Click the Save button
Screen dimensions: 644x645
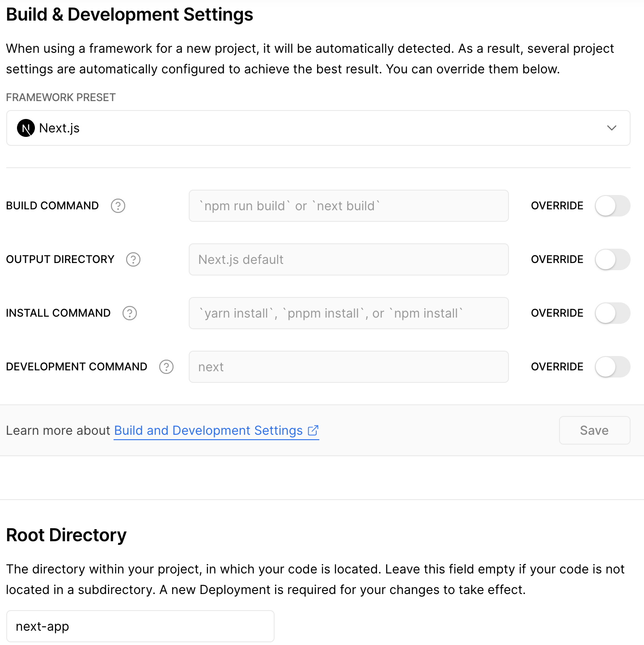595,430
